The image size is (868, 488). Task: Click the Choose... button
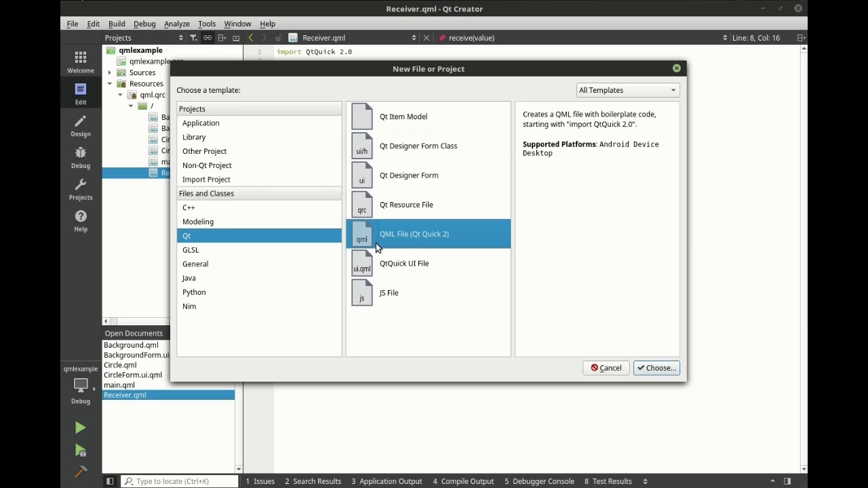tap(656, 368)
